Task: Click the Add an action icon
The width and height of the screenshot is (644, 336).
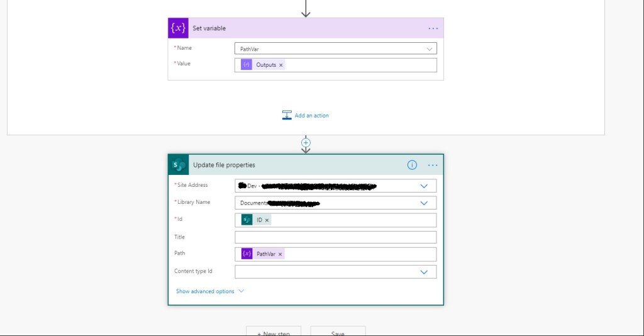Action: point(287,115)
